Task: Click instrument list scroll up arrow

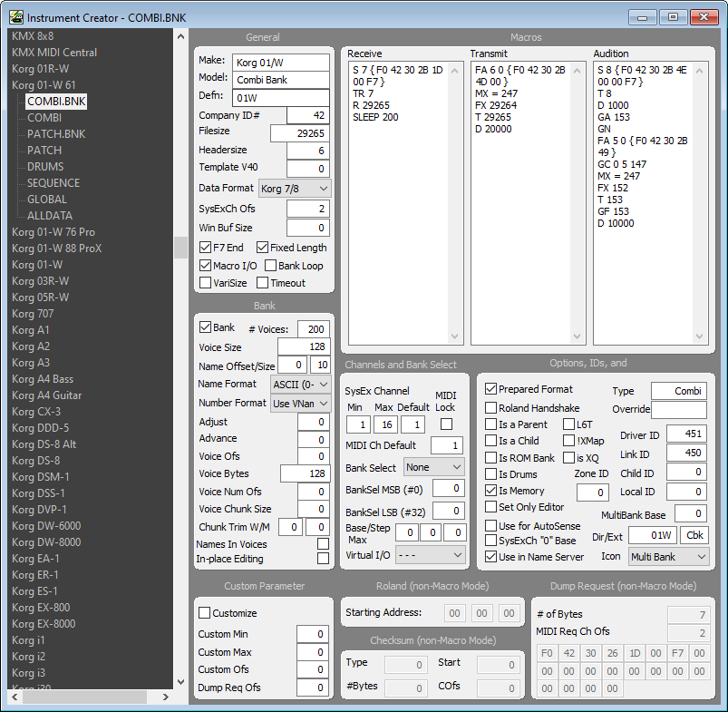Action: [180, 36]
